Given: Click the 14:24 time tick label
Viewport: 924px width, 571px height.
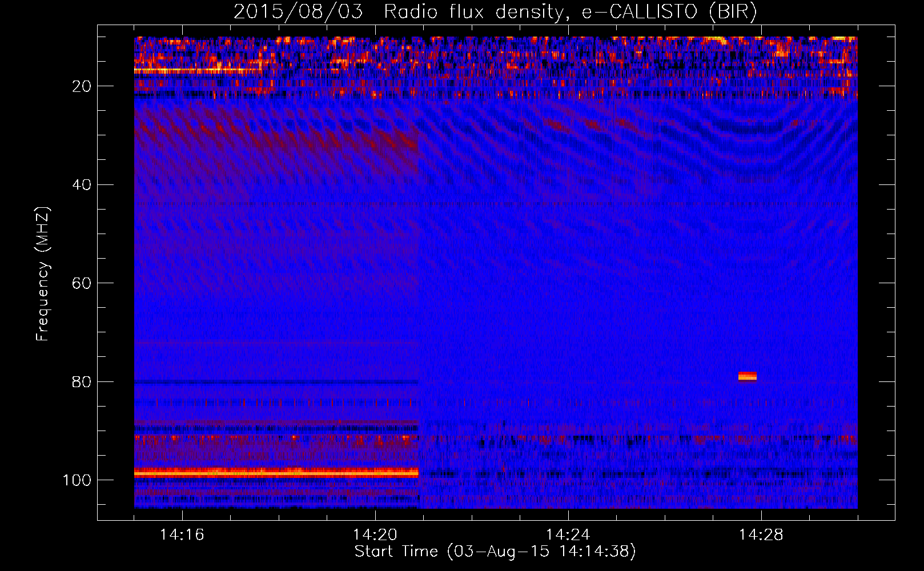Looking at the screenshot, I should [x=568, y=535].
